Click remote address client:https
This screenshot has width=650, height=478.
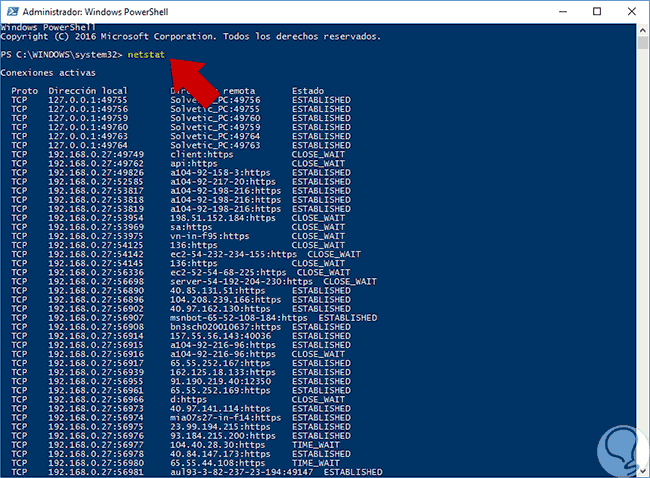click(x=202, y=155)
